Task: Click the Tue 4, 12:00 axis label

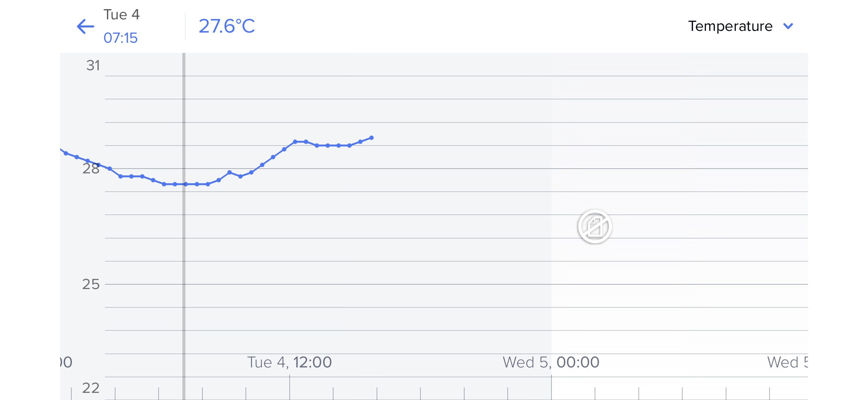Action: tap(289, 362)
